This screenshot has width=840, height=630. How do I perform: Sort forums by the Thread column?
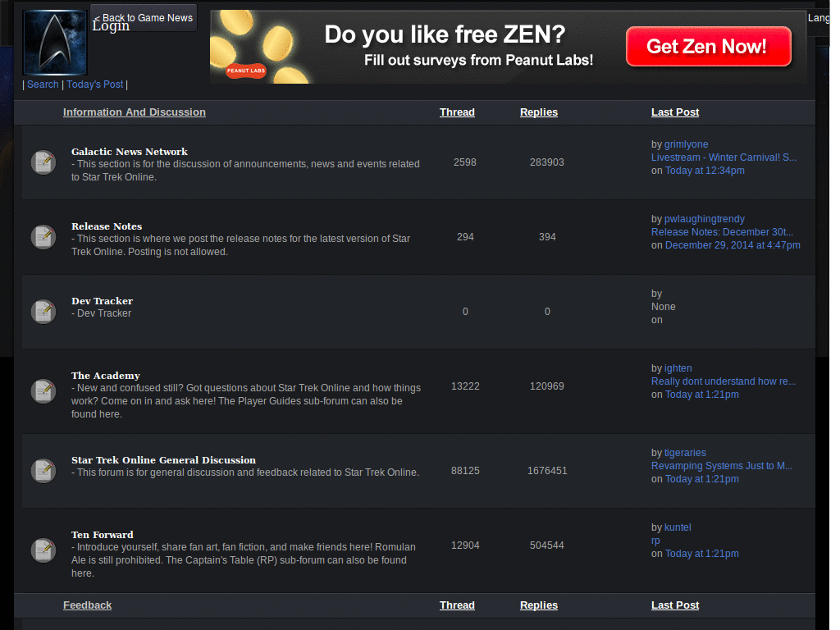(x=457, y=112)
